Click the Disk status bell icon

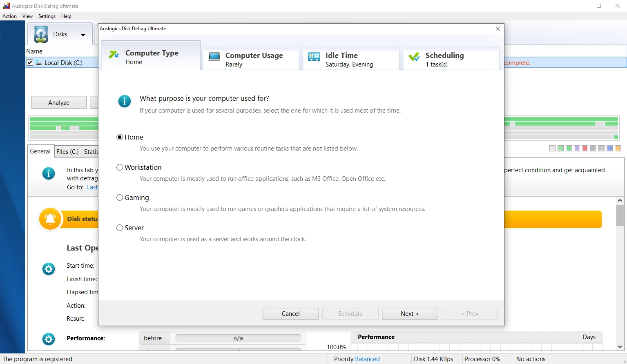click(50, 219)
